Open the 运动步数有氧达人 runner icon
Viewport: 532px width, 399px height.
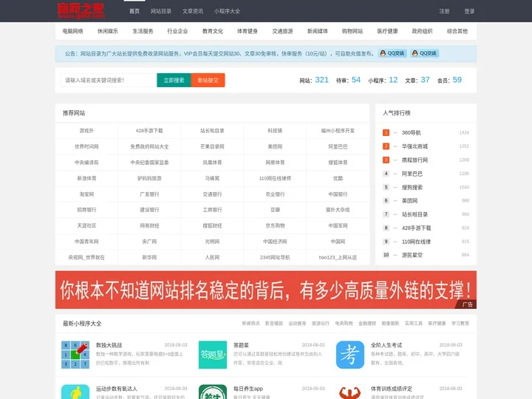tap(75, 392)
